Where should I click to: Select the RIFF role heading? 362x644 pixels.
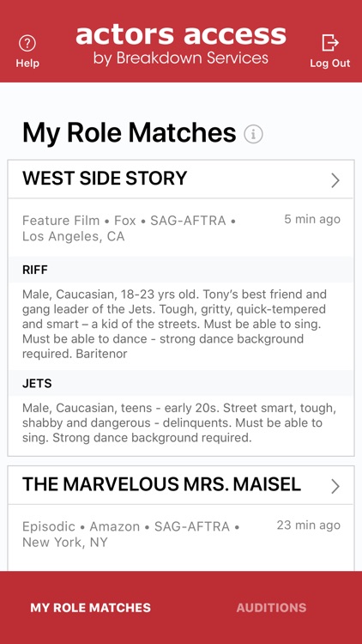point(35,270)
